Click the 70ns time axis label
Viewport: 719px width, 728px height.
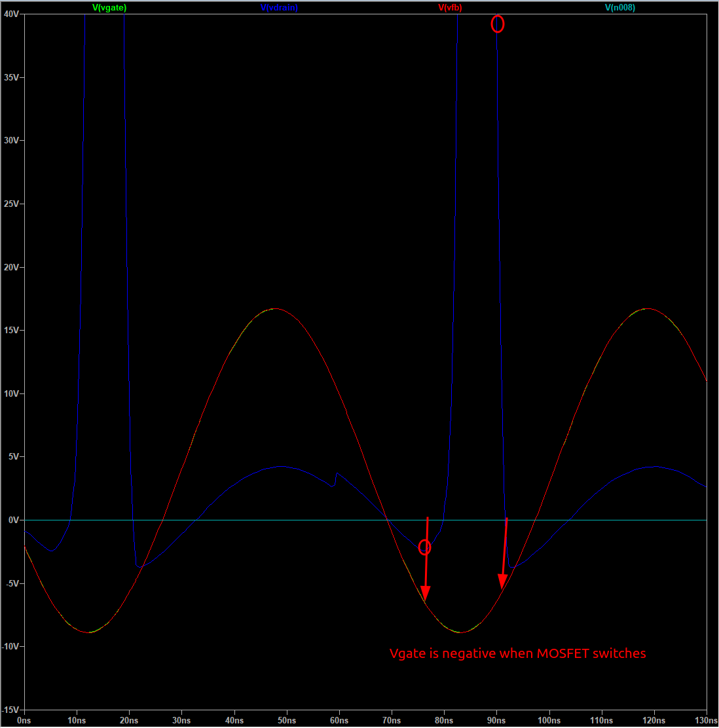(x=392, y=720)
